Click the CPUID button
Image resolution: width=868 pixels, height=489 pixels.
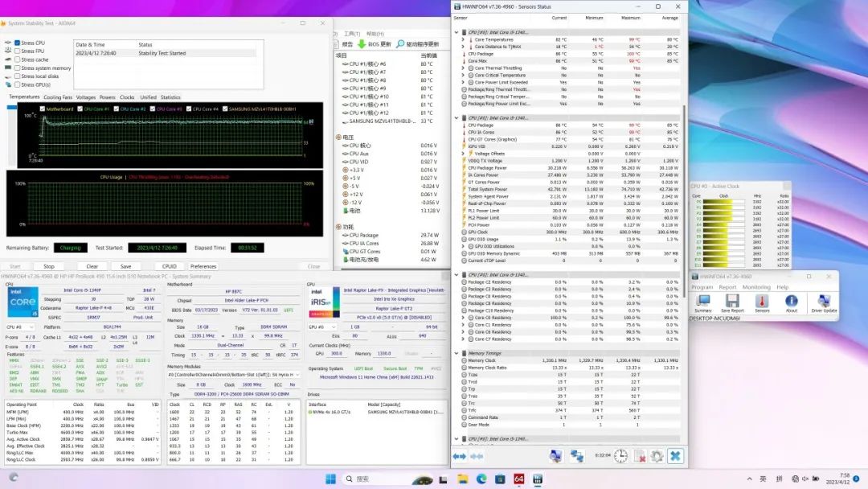coord(169,266)
